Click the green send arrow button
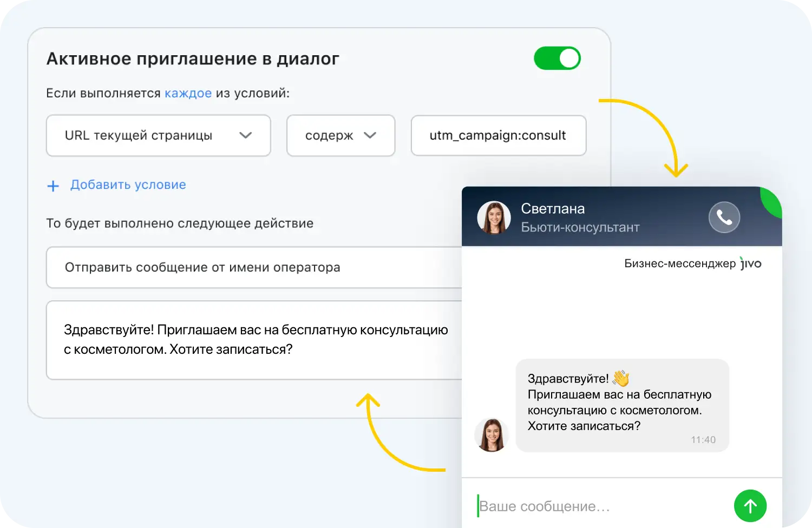The height and width of the screenshot is (528, 812). [x=750, y=506]
